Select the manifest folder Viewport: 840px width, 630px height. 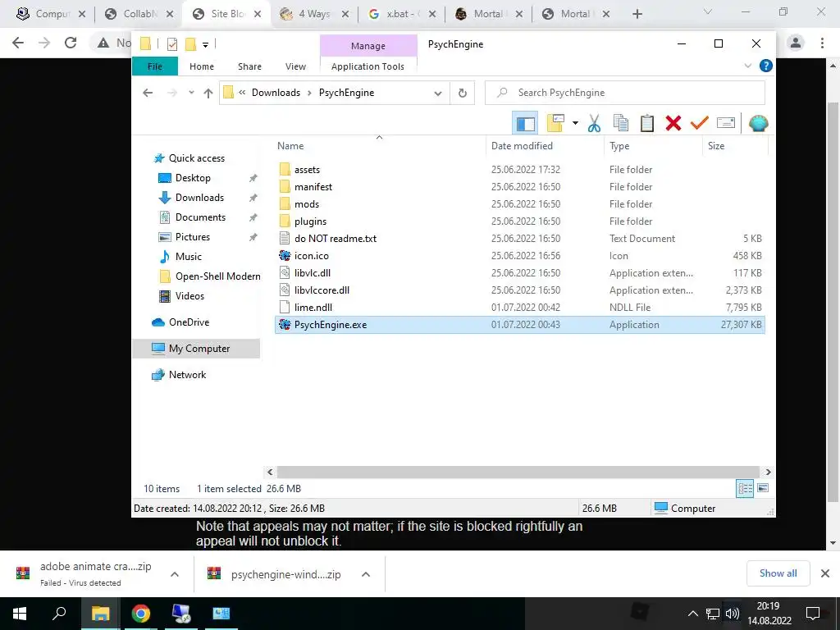pyautogui.click(x=519, y=187)
